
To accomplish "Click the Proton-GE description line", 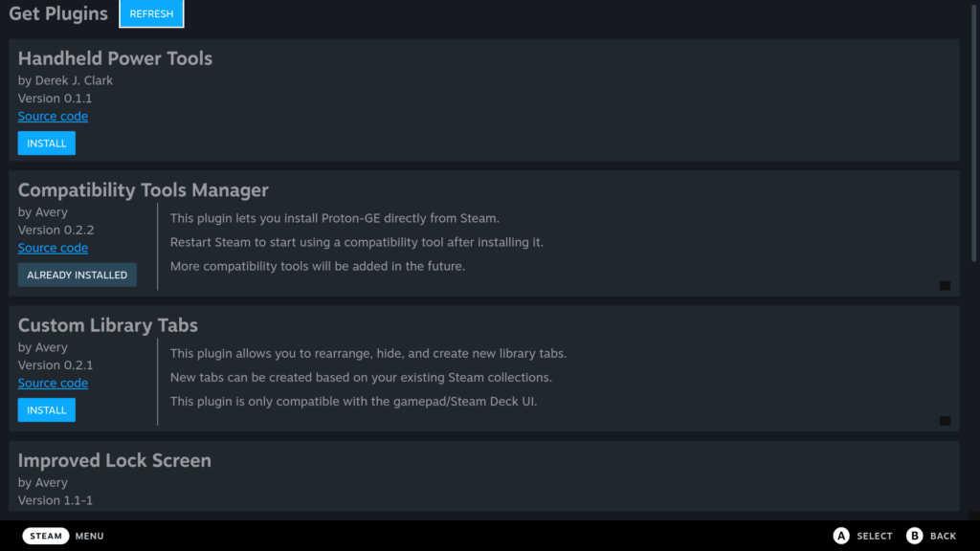I will pos(335,218).
